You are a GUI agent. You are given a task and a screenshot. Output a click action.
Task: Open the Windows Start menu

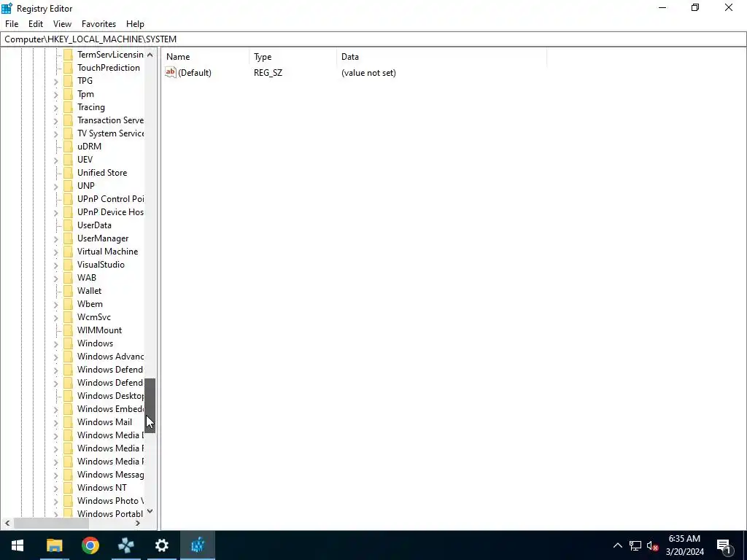(18, 545)
